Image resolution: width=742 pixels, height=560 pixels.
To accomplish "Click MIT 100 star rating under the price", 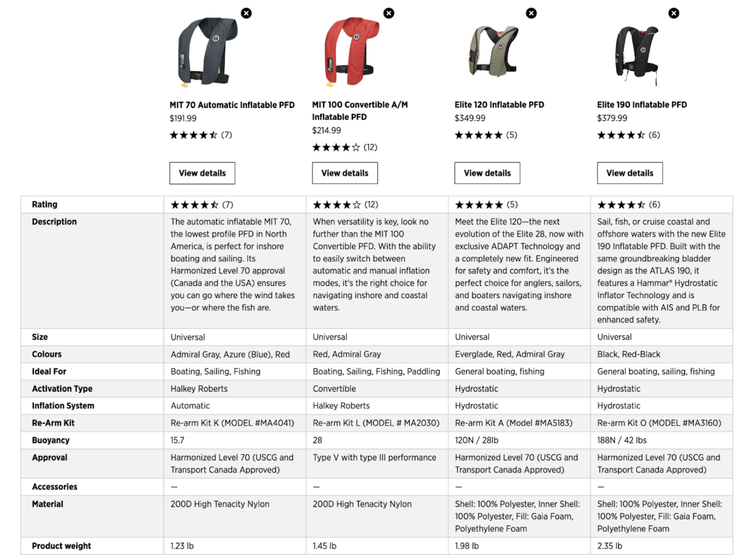I will 344,148.
